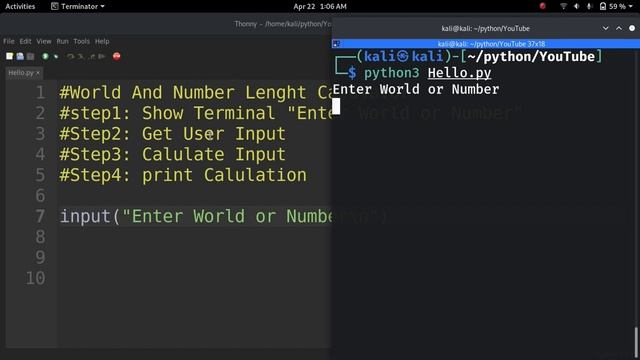
Task: Click the Debug current script icon
Action: click(56, 56)
